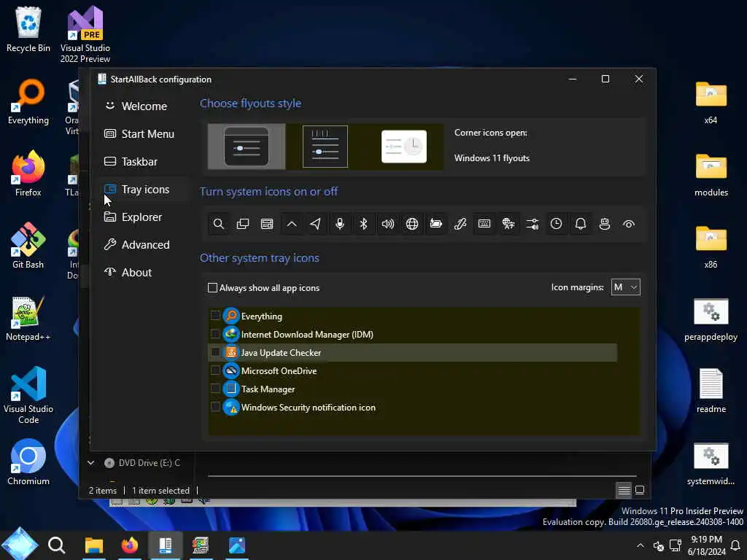The image size is (747, 560).
Task: Check the Internet Download Manager tray box
Action: pos(215,334)
